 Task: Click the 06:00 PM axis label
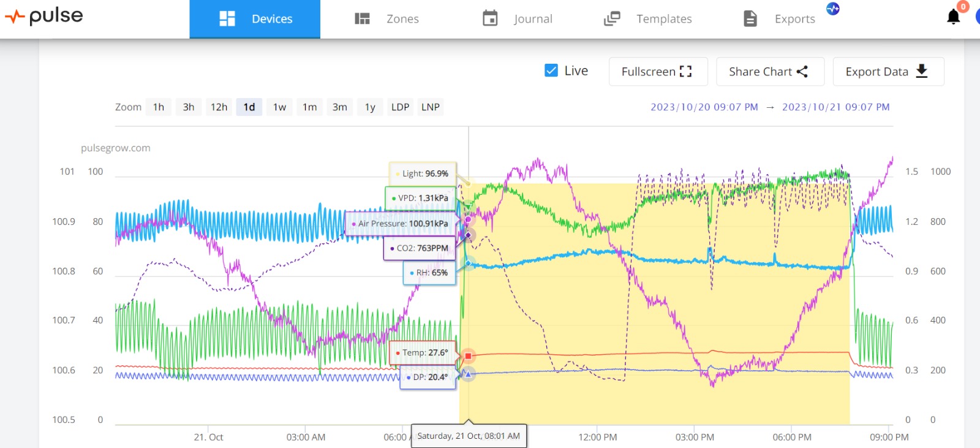792,438
